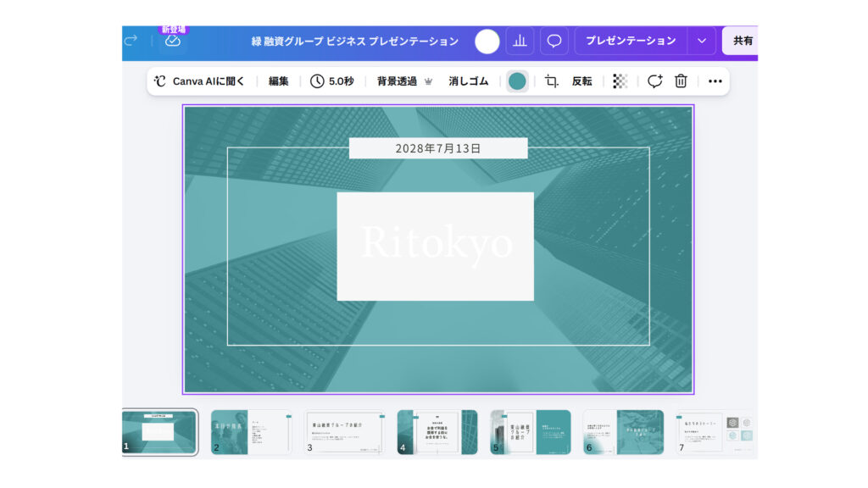The height and width of the screenshot is (488, 868).
Task: Click the redo arrow icon
Action: coord(131,41)
